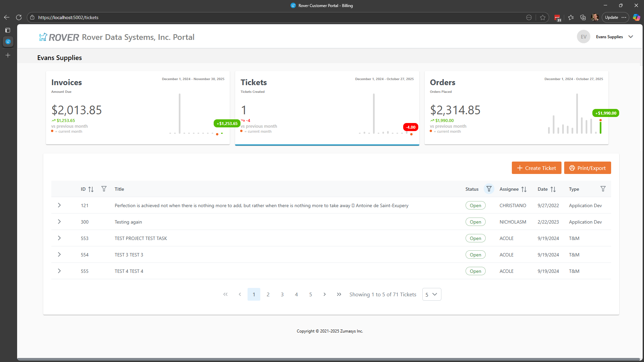Add page to browser favorites star

coord(543,17)
